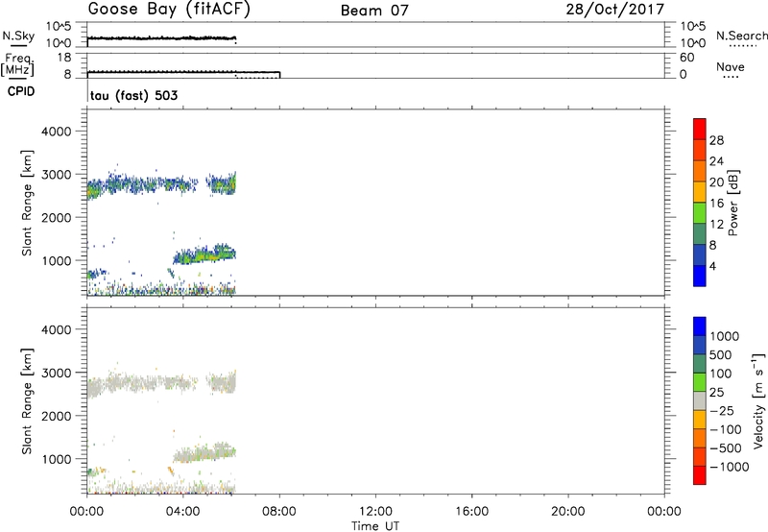Click the "16:00" time tick label

coord(471,512)
